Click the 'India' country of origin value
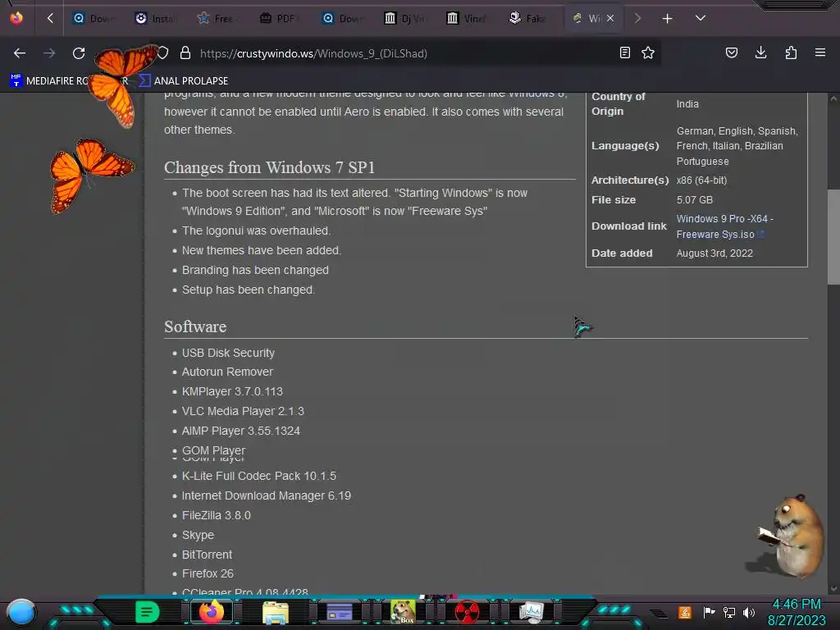 [687, 104]
